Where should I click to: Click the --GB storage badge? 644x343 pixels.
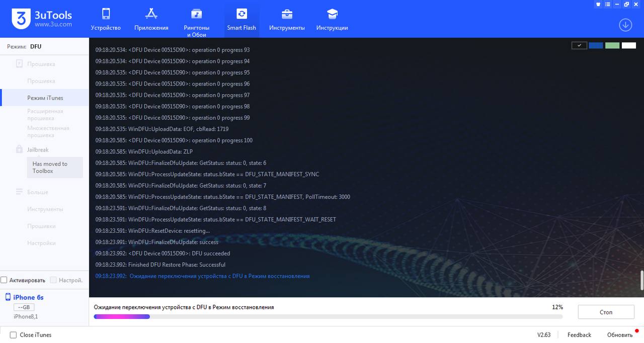pos(24,307)
